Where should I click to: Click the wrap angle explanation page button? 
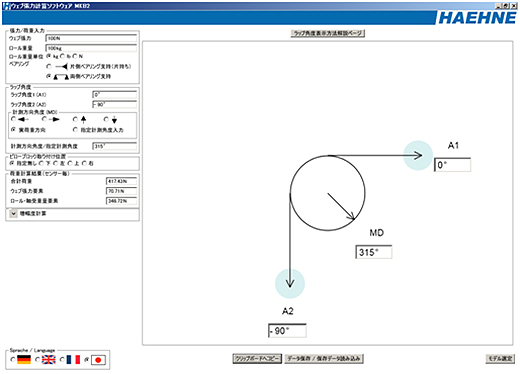click(328, 33)
